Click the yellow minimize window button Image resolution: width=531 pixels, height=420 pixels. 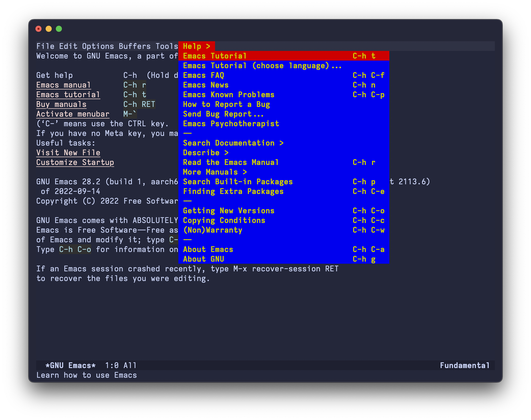[49, 29]
